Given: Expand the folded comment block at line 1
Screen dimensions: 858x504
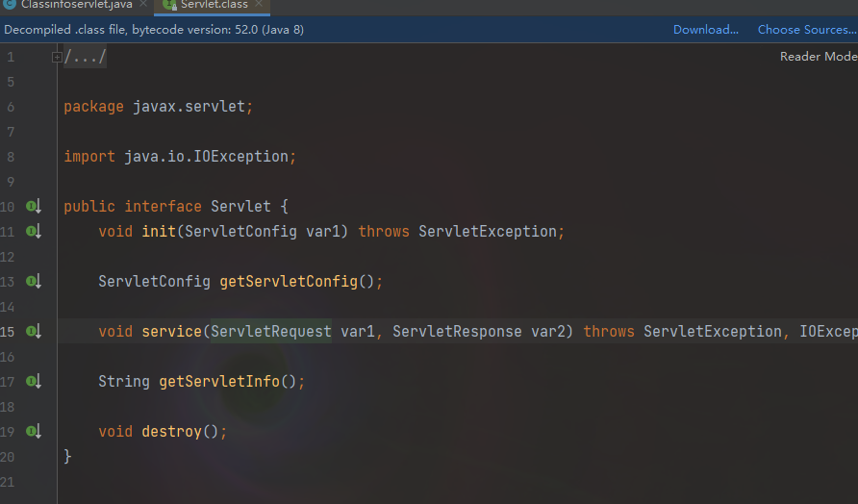Looking at the screenshot, I should [57, 57].
